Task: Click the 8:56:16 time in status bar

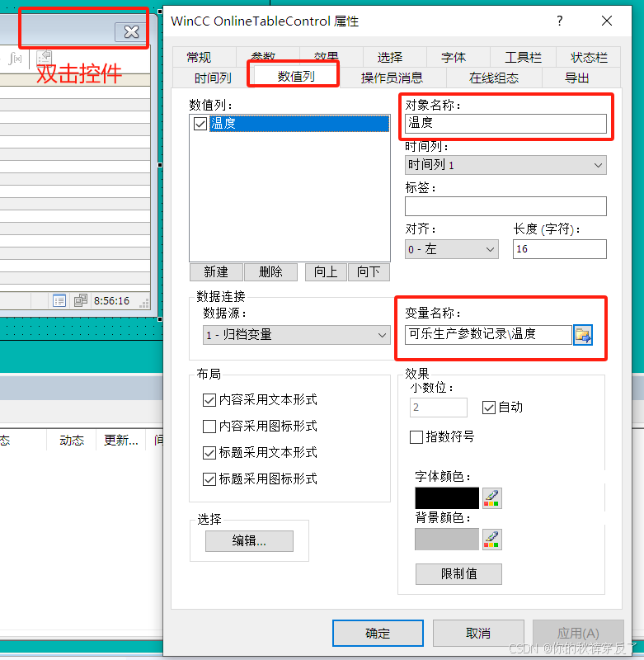Action: (111, 301)
